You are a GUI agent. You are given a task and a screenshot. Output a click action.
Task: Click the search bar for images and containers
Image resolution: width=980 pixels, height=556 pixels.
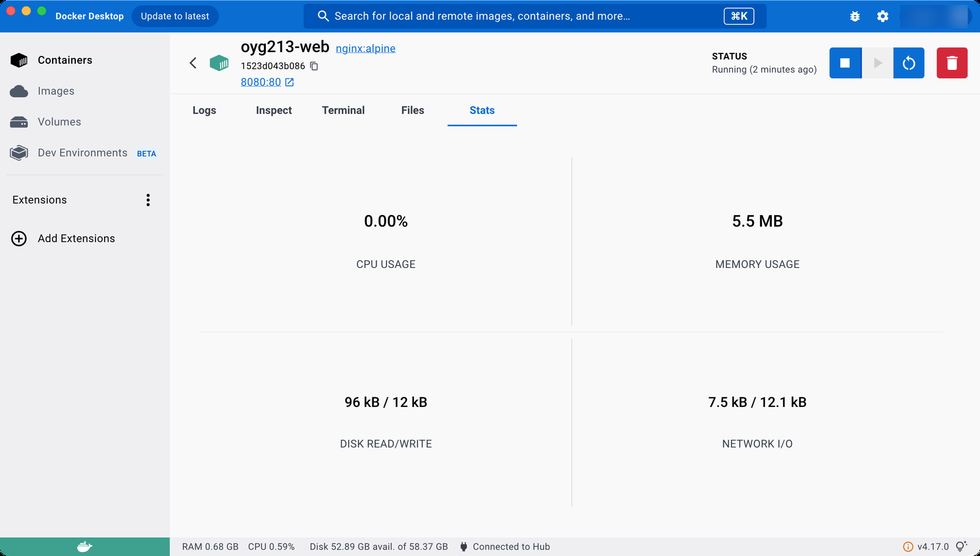535,16
